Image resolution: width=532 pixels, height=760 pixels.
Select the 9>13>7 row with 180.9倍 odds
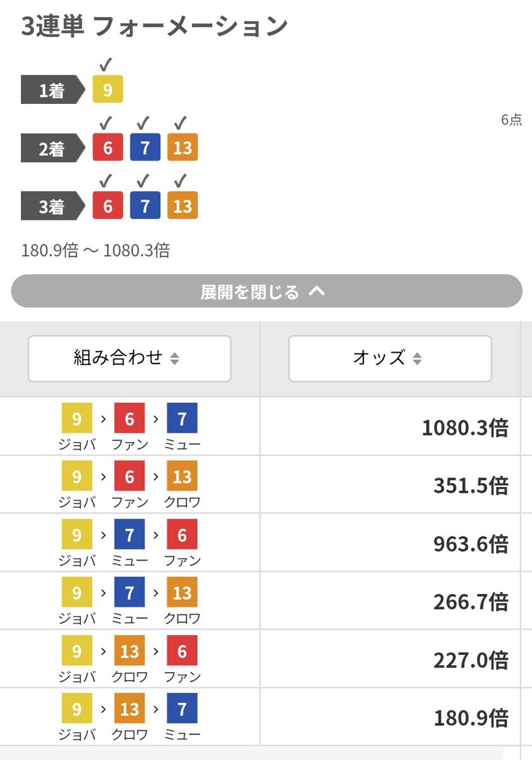[266, 717]
